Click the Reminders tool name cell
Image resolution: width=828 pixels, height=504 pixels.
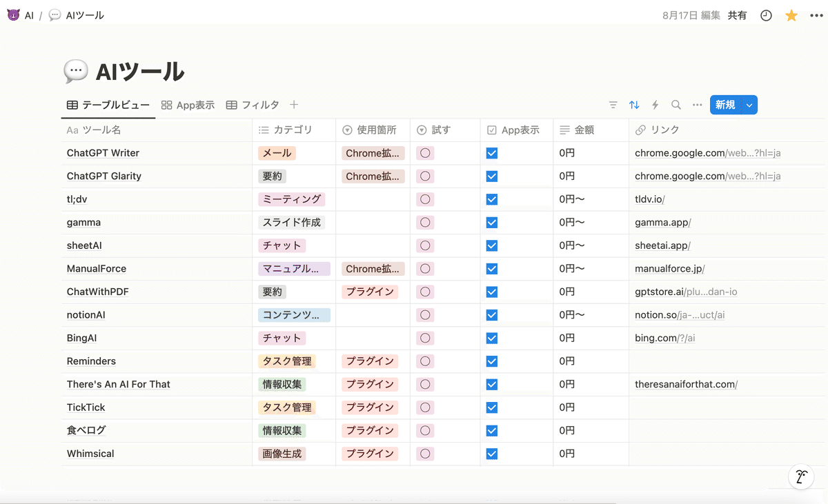click(91, 361)
